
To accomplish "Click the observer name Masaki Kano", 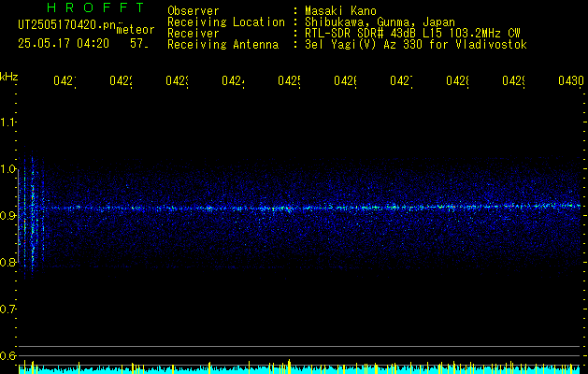I will tap(340, 10).
